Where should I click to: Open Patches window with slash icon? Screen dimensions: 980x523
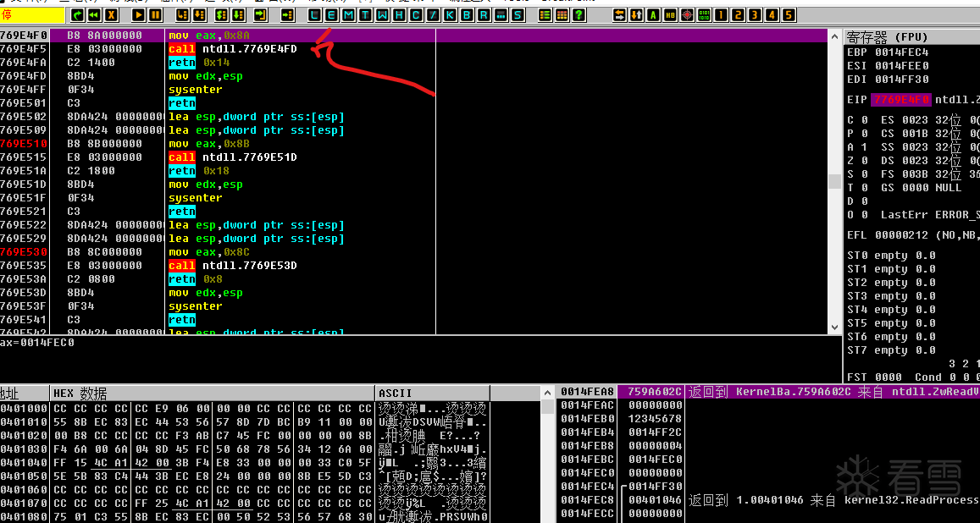pos(433,14)
